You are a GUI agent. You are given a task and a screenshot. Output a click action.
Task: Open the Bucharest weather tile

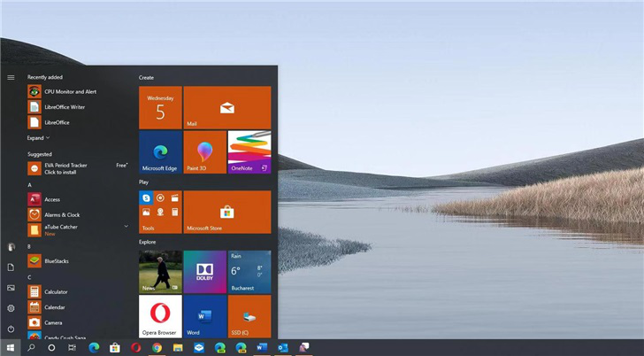pyautogui.click(x=249, y=271)
